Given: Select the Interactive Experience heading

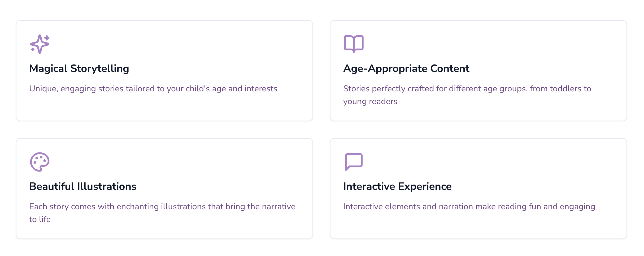Looking at the screenshot, I should (397, 186).
